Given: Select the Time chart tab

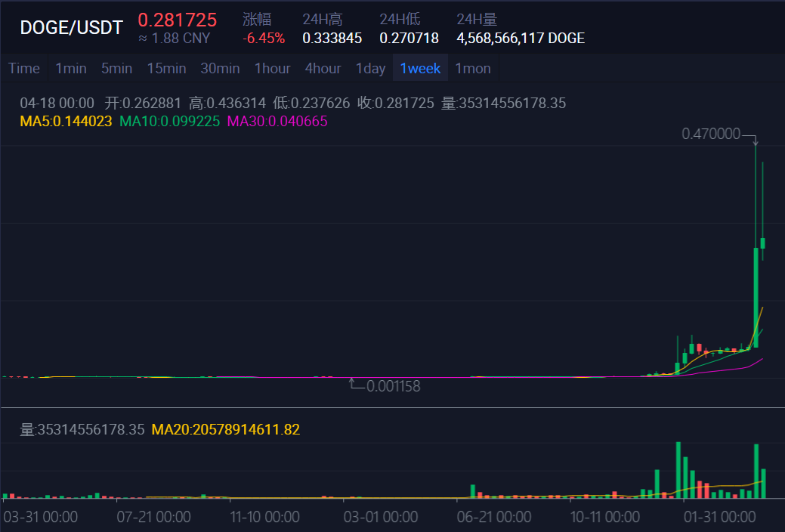Looking at the screenshot, I should [x=24, y=68].
